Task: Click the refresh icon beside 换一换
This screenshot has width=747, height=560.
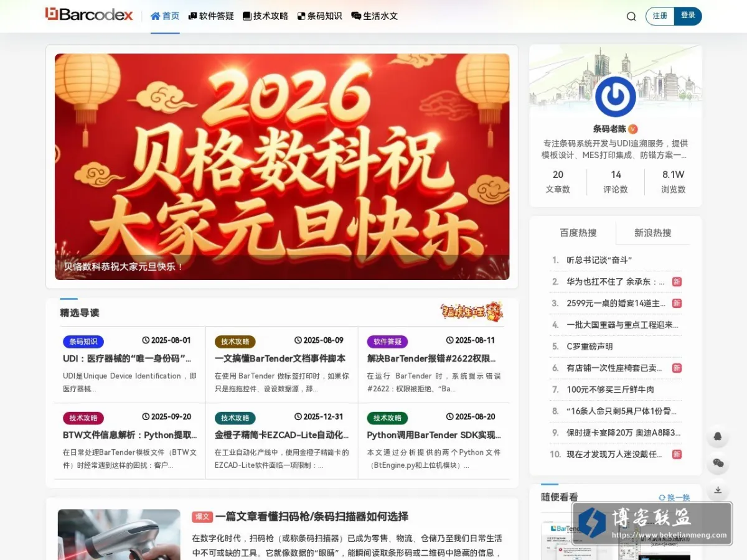Action: (662, 497)
